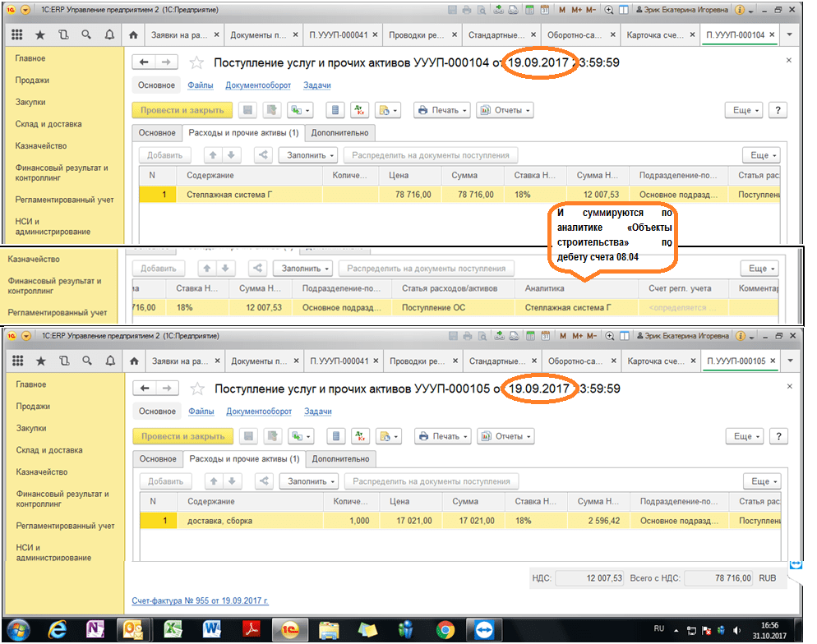Open TeamViewer icon on Windows taskbar

pyautogui.click(x=483, y=630)
